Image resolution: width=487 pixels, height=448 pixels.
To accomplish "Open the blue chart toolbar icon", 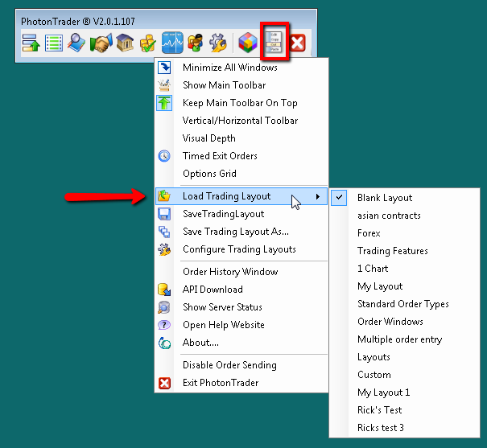I will tap(172, 43).
